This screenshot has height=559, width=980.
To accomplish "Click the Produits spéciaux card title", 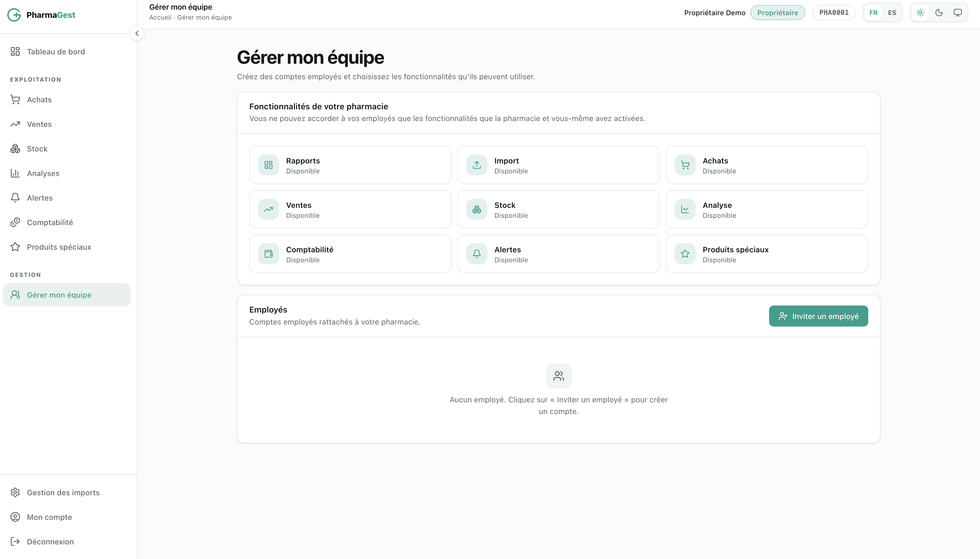I will (x=735, y=250).
